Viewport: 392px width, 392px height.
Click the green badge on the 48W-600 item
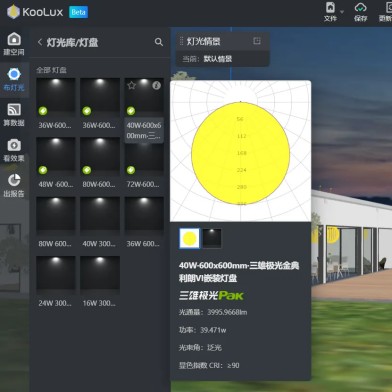[43, 170]
